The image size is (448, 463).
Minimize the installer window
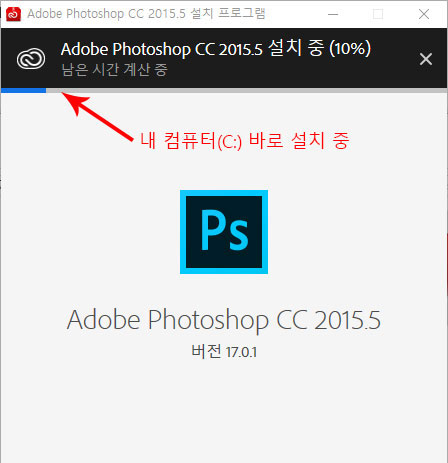click(x=333, y=14)
